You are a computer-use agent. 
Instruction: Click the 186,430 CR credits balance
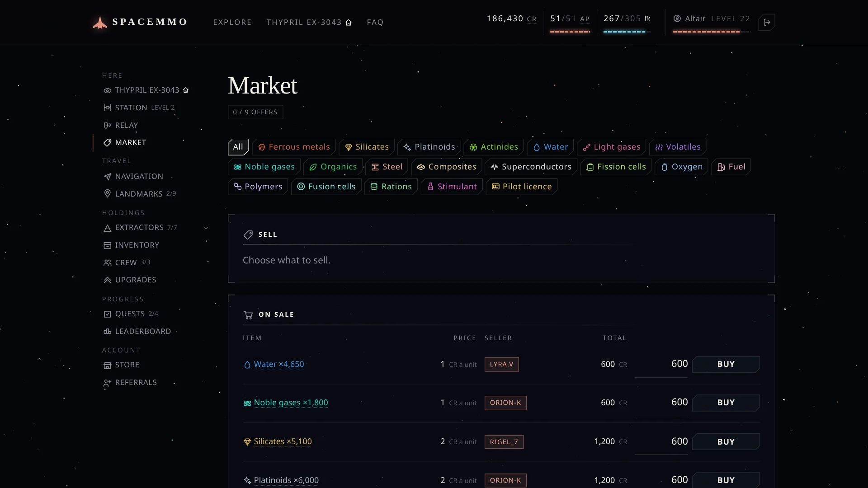tap(512, 19)
